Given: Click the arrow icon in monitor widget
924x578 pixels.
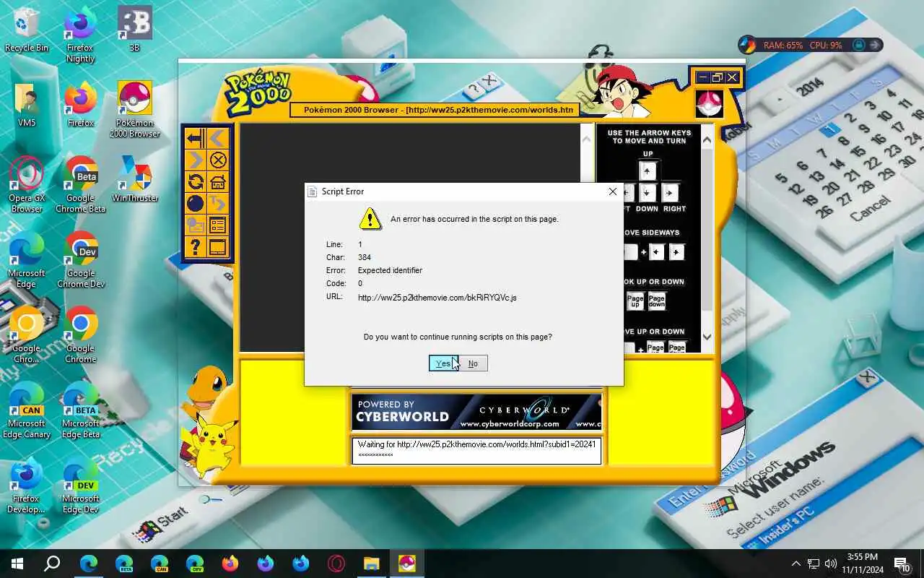Looking at the screenshot, I should click(874, 45).
